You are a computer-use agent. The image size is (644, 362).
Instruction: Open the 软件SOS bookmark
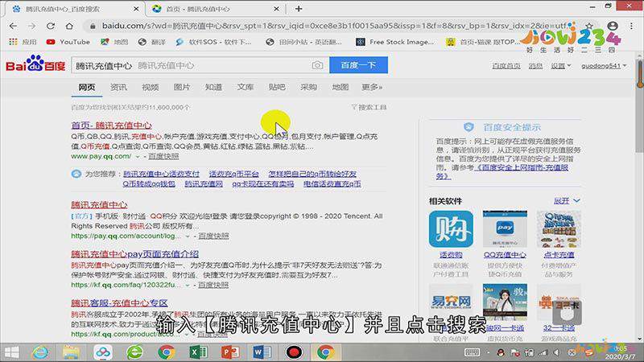coord(213,42)
